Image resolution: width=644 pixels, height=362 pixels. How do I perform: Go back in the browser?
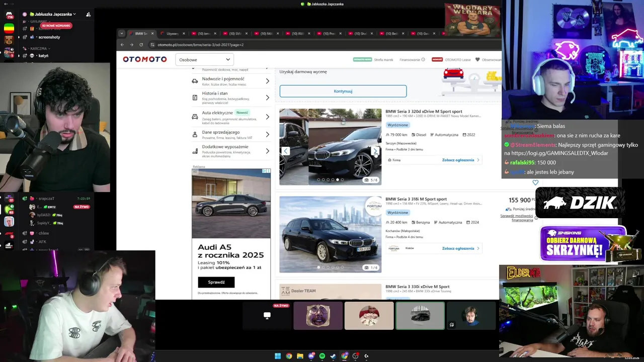coord(122,45)
